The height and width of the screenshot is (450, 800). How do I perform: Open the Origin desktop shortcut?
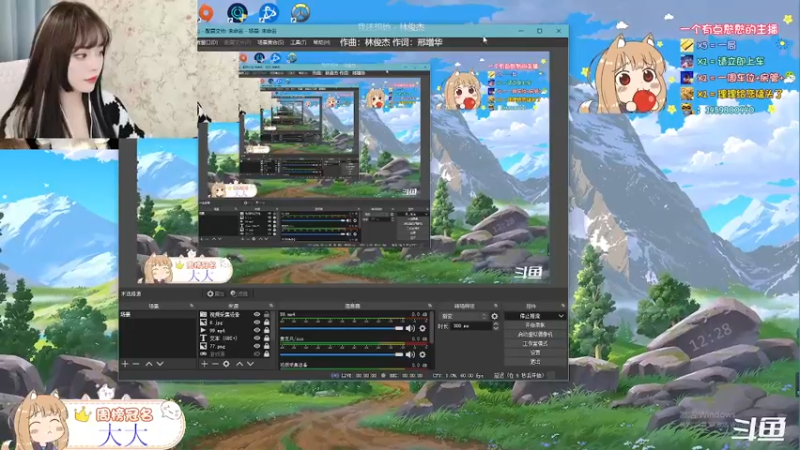pyautogui.click(x=206, y=13)
